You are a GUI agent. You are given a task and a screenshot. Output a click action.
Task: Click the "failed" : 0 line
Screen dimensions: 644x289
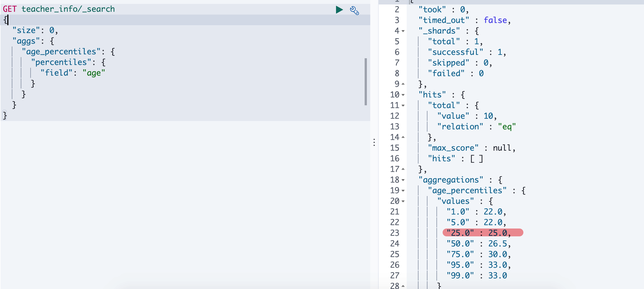tap(456, 73)
